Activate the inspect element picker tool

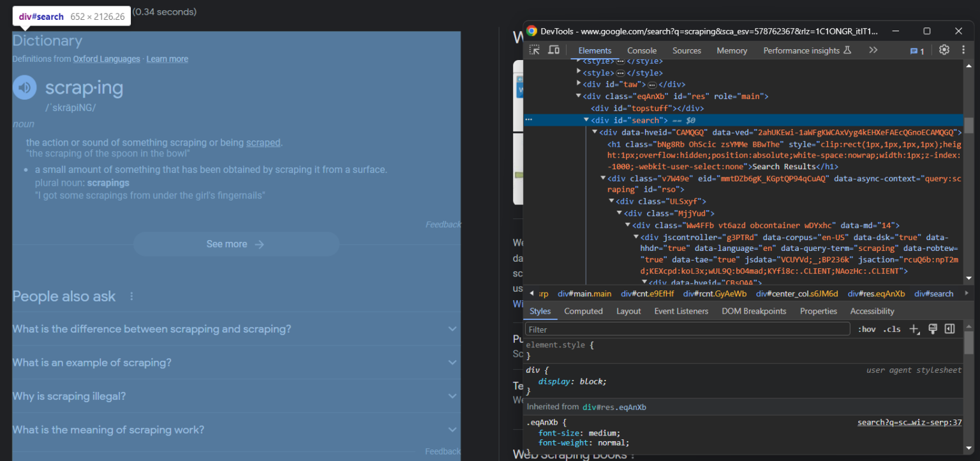tap(535, 50)
